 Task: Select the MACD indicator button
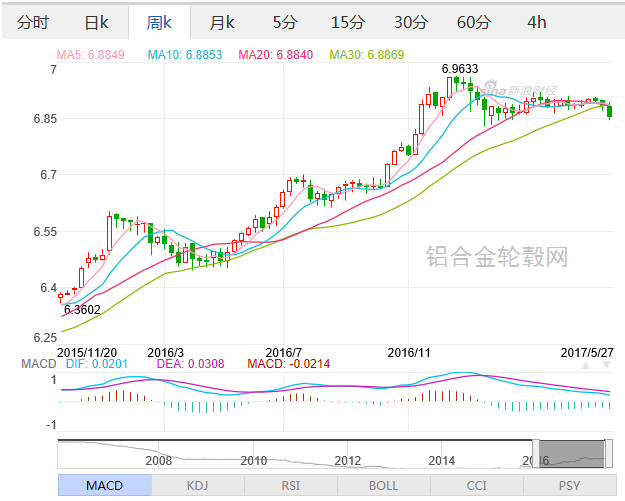pyautogui.click(x=104, y=485)
